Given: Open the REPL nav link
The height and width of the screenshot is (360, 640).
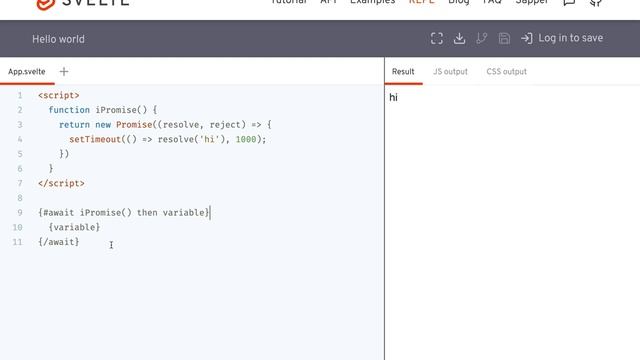Looking at the screenshot, I should (x=422, y=2).
